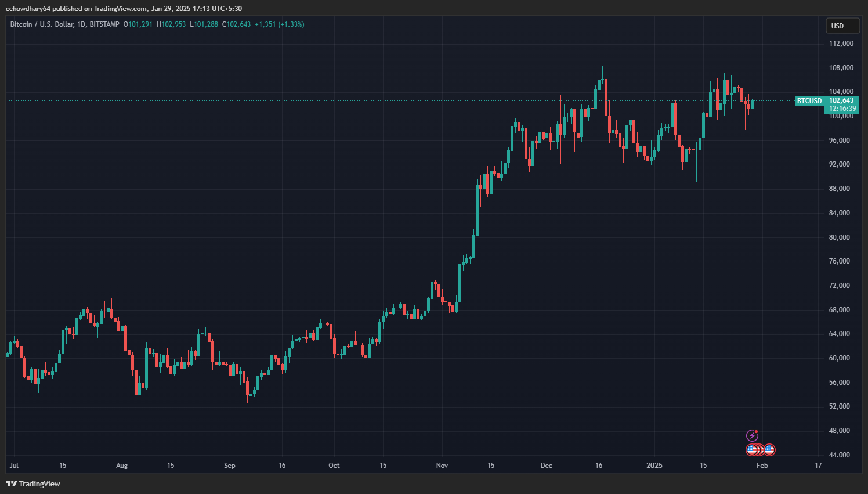
Task: Click the Feb label on the time axis
Action: click(762, 465)
